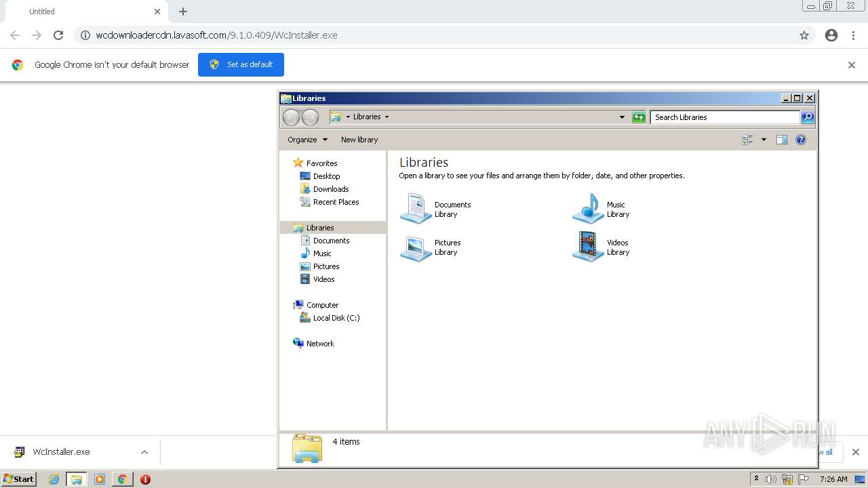Click the Chrome forward navigation arrow

[x=37, y=35]
